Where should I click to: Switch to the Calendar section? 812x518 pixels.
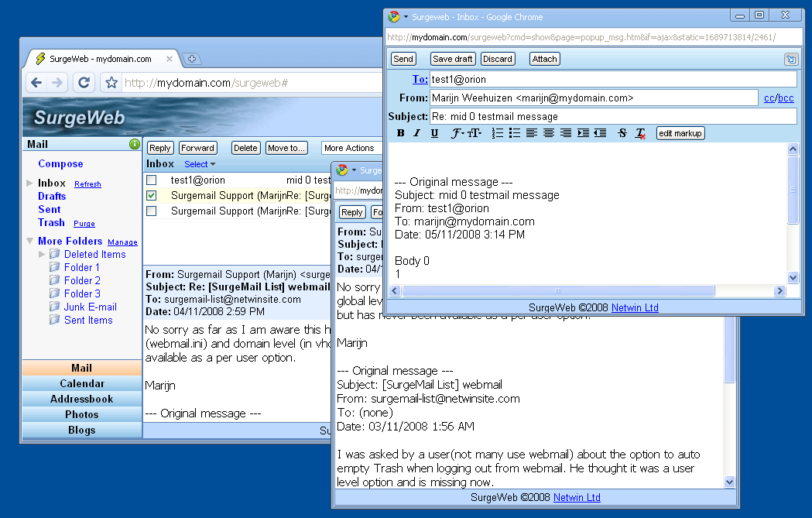tap(82, 383)
